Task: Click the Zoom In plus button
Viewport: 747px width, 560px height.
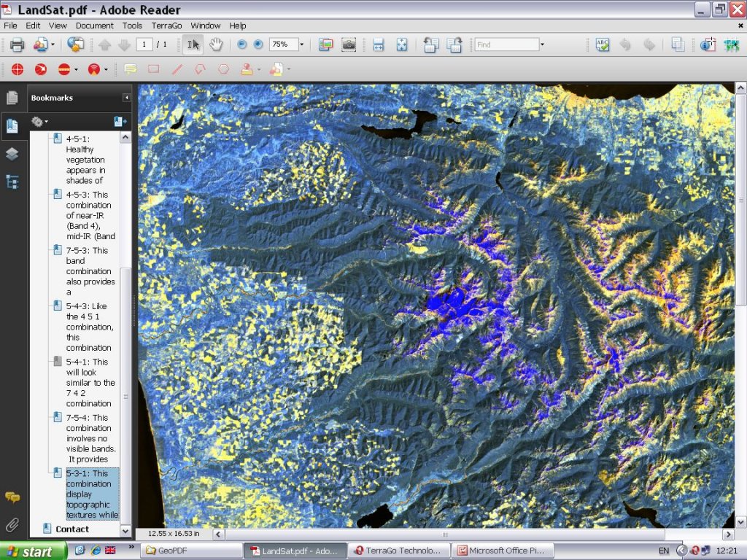Action: click(x=258, y=44)
